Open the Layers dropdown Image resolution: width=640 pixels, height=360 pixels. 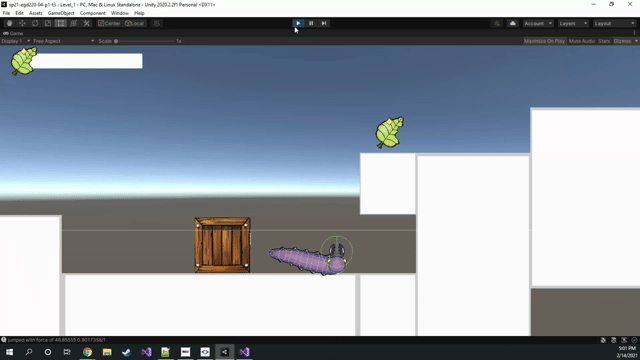573,23
